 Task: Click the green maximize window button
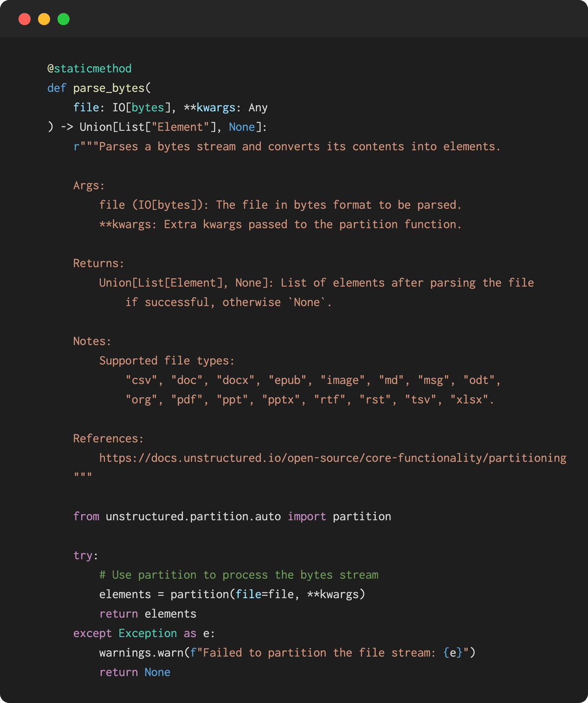click(64, 19)
